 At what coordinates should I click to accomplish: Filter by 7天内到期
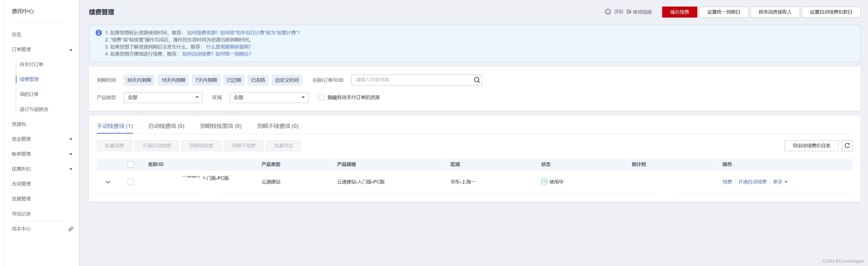click(206, 80)
